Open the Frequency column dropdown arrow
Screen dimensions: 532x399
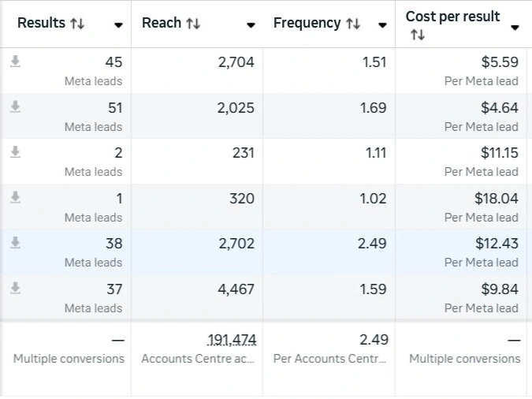(382, 25)
